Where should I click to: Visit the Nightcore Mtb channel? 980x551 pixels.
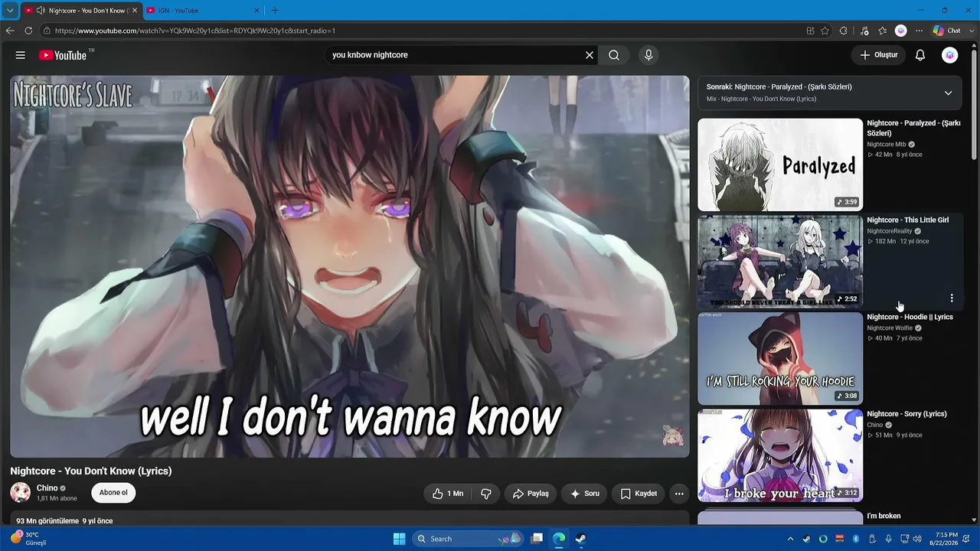coord(887,144)
